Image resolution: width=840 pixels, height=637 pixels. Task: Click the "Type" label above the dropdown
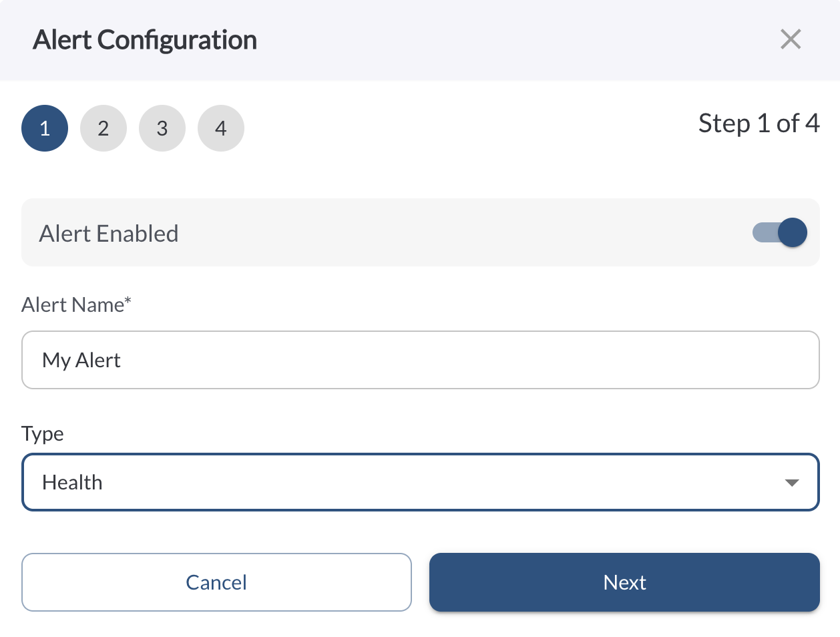click(43, 434)
